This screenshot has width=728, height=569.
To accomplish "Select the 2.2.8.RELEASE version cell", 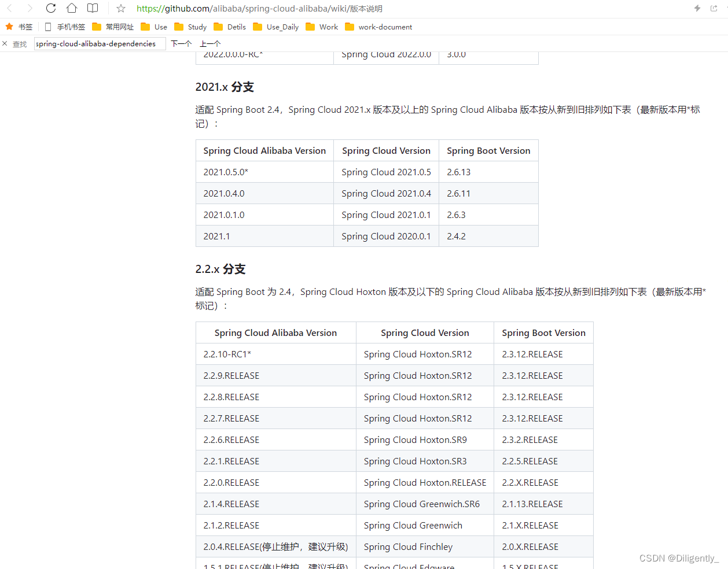I will click(276, 397).
